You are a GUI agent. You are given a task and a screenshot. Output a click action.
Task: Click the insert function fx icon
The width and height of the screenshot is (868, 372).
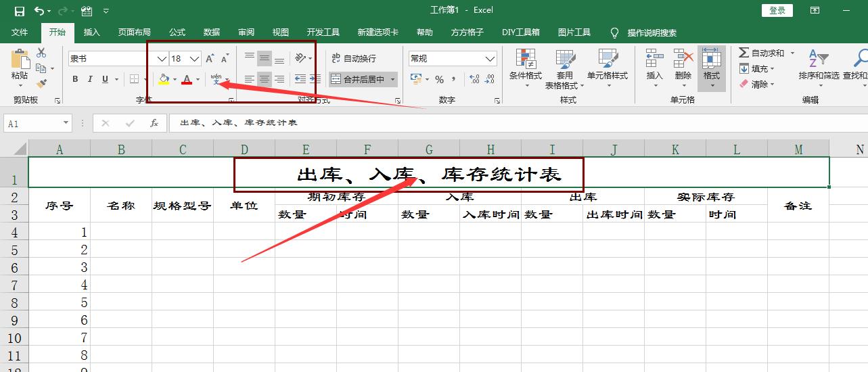(x=154, y=123)
